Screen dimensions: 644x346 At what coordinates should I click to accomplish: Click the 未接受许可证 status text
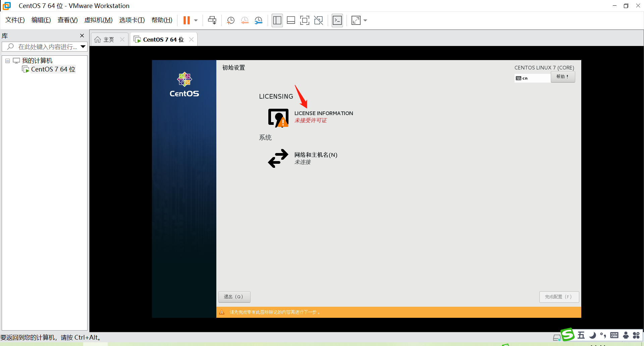(x=311, y=120)
